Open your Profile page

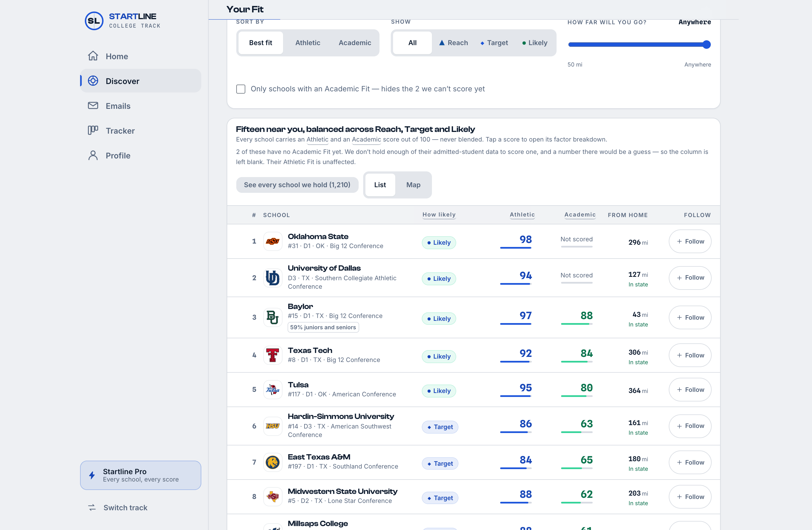141,156
